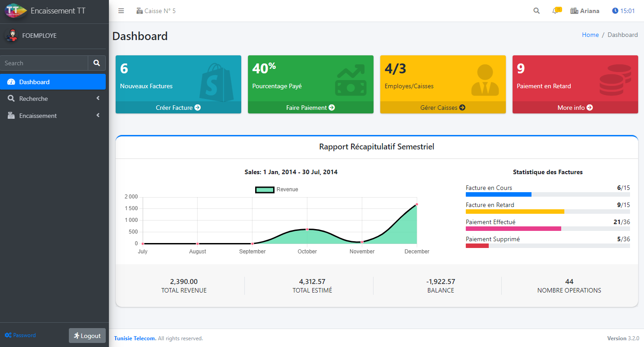Expand the Encaissement menu chevron
644x347 pixels.
(98, 115)
